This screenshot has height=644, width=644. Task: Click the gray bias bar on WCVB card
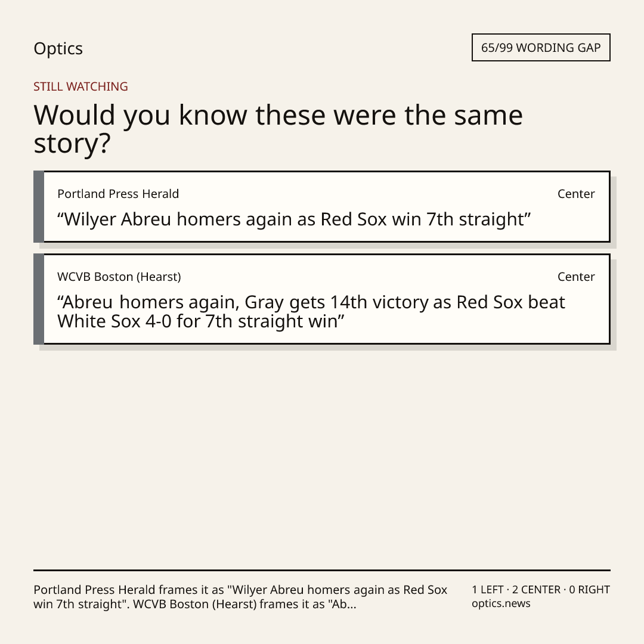39,299
